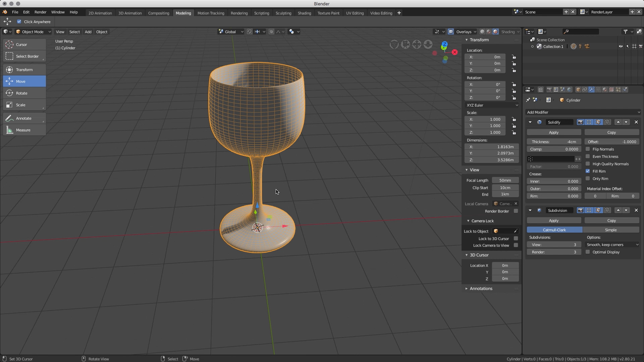Toggle Fill Rim checkbox in Solidify

click(x=588, y=171)
